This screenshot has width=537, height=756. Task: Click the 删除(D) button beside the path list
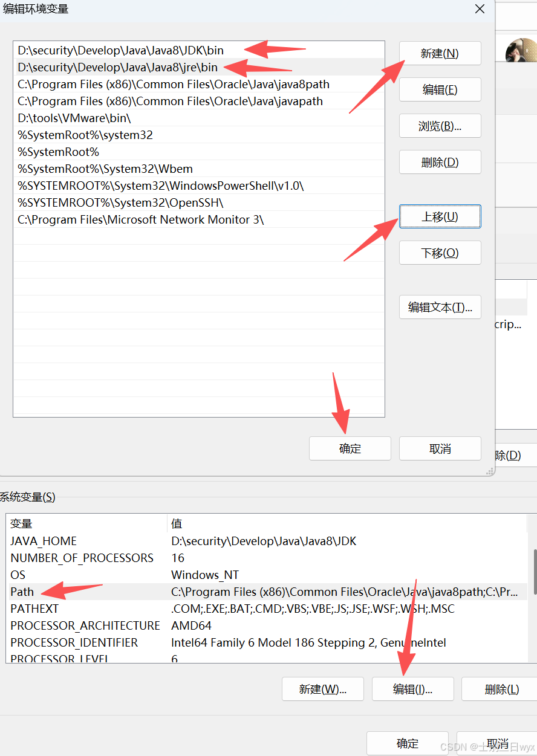pos(440,162)
